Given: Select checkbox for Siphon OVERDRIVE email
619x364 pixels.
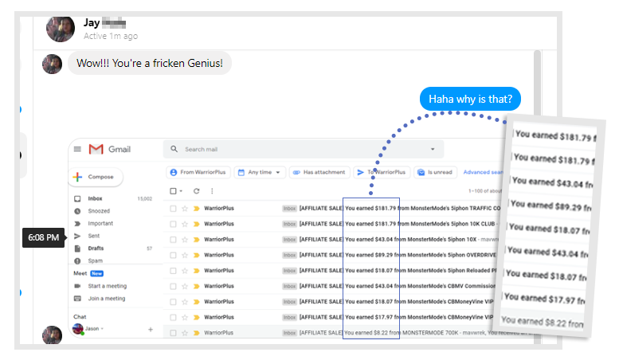Looking at the screenshot, I should [173, 255].
